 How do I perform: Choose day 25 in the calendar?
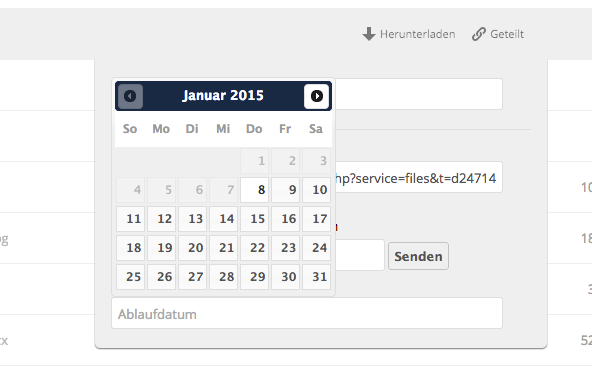coord(131,277)
